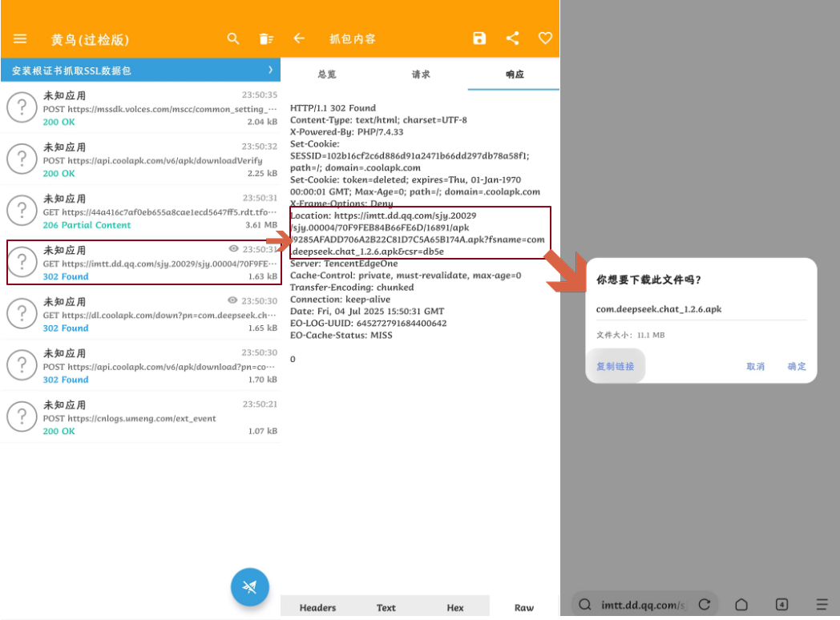Tap the 你想要下载此文件吗 dialog title

(648, 280)
